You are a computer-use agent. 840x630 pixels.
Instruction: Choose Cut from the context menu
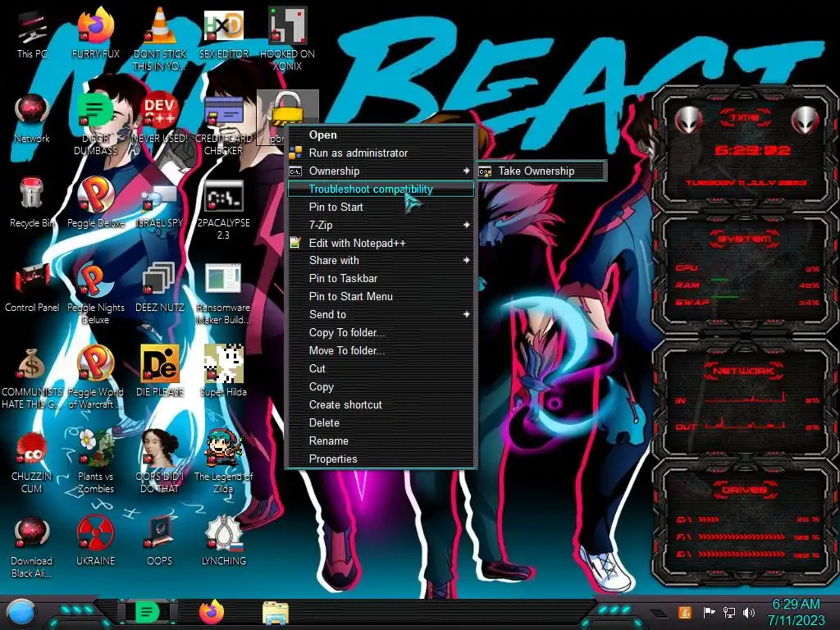(381, 368)
